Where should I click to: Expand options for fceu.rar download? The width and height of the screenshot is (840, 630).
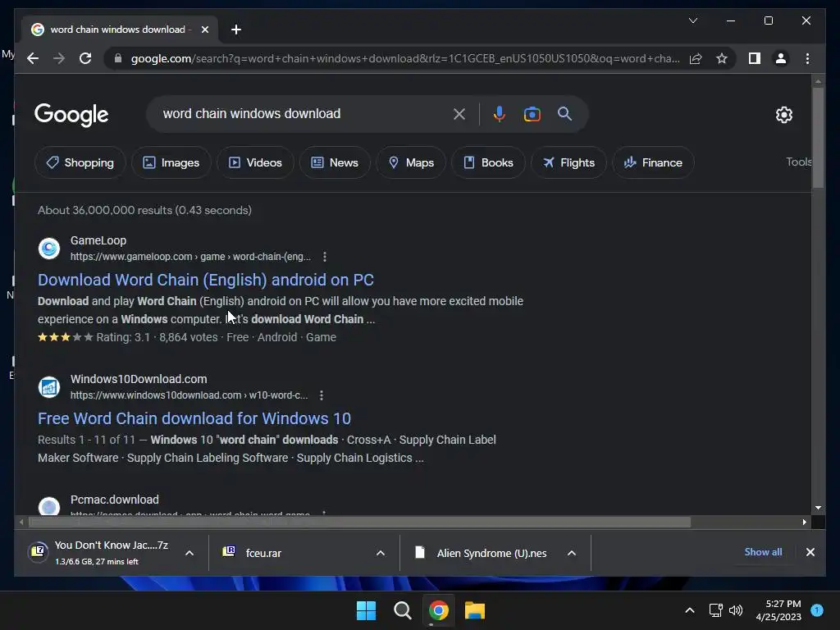381,553
